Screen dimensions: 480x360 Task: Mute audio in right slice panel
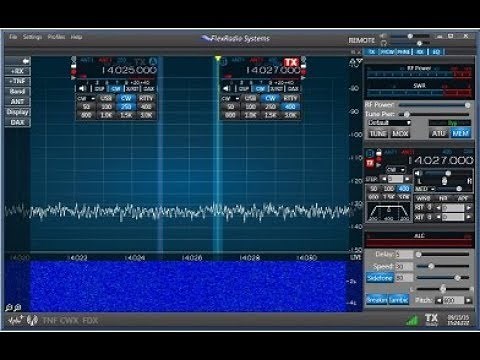click(418, 173)
